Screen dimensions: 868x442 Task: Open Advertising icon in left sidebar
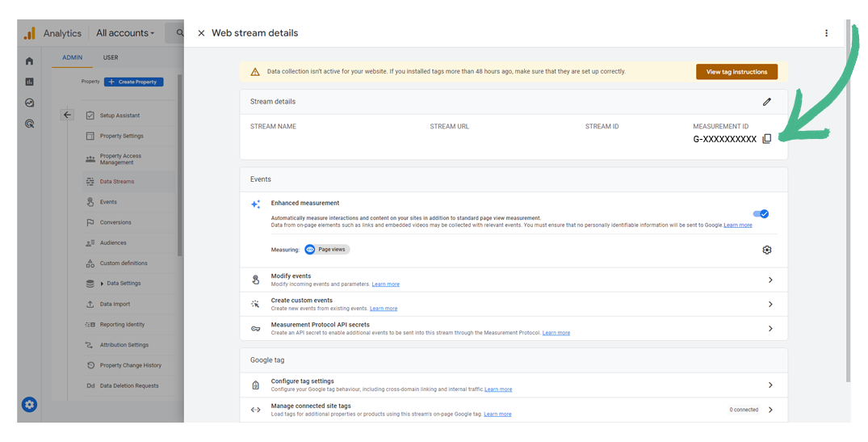click(30, 124)
